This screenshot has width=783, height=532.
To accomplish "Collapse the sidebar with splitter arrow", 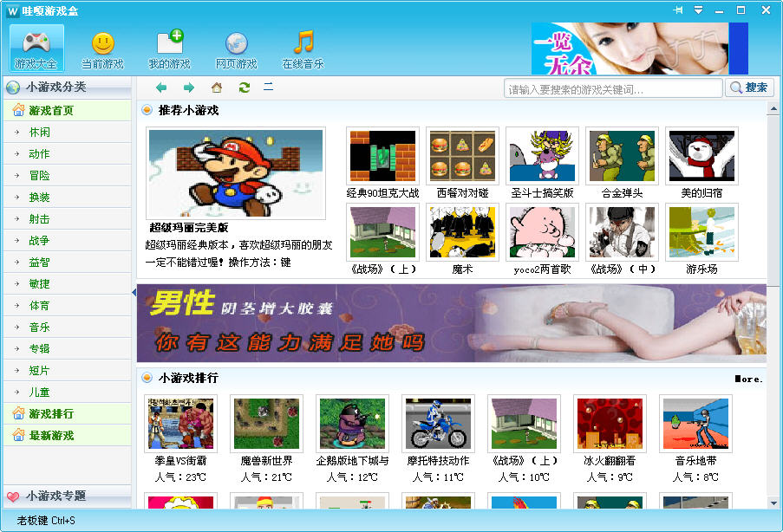I will point(134,291).
